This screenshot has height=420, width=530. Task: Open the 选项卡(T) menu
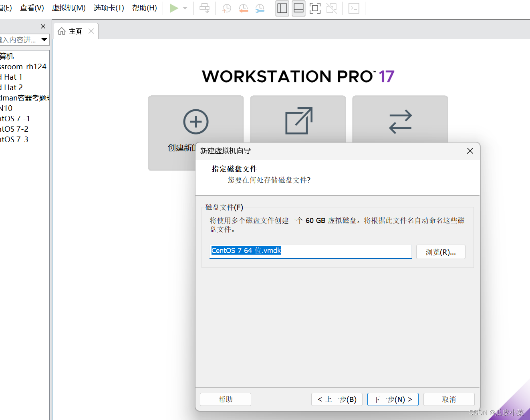click(x=109, y=8)
